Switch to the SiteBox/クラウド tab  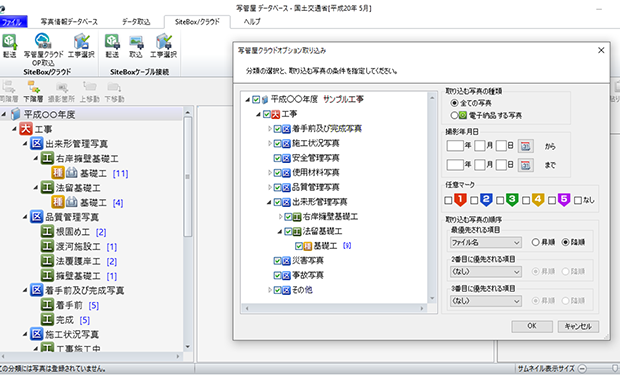coord(197,22)
